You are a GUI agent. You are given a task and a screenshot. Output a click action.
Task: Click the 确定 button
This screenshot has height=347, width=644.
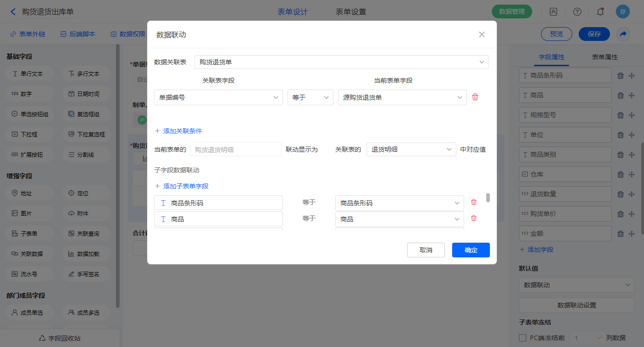pyautogui.click(x=471, y=250)
